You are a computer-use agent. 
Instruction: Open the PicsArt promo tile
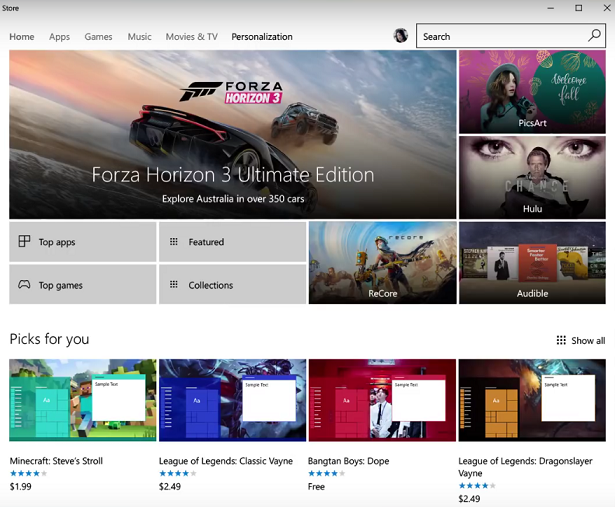pos(532,92)
